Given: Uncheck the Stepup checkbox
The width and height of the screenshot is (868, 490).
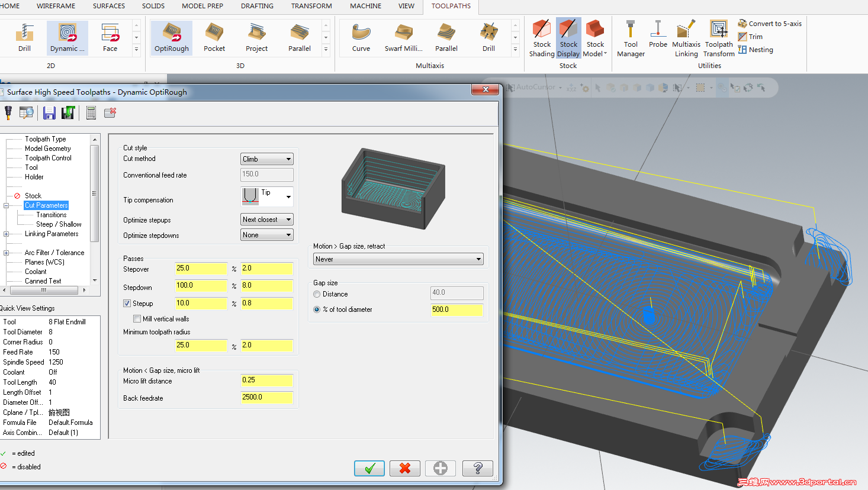Looking at the screenshot, I should click(x=127, y=304).
